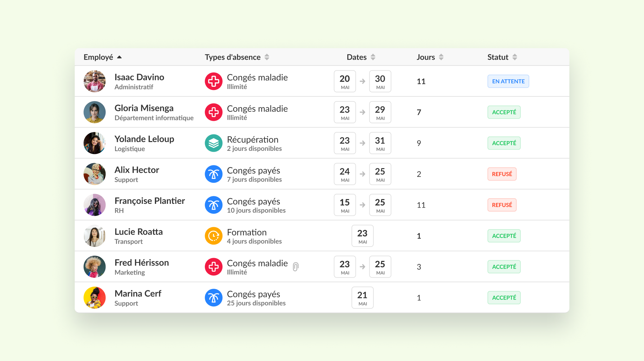Sort by Jours column arrows
The width and height of the screenshot is (644, 361).
pyautogui.click(x=441, y=57)
